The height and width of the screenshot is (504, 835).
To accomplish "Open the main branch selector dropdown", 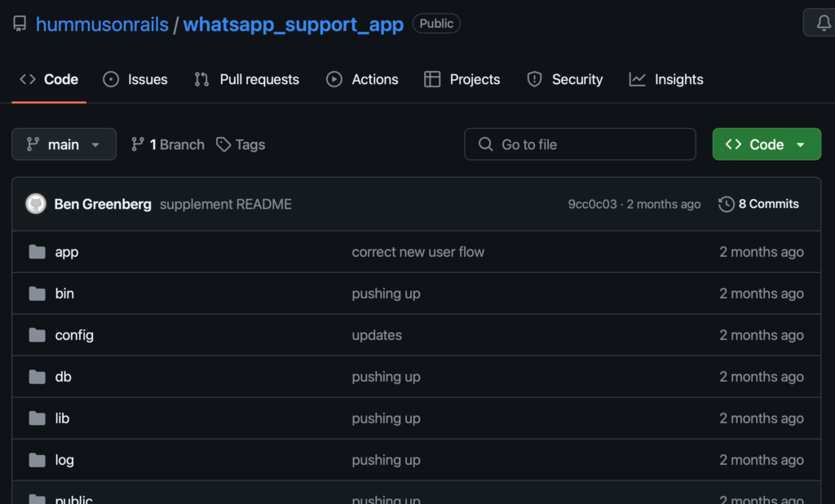I will [64, 144].
